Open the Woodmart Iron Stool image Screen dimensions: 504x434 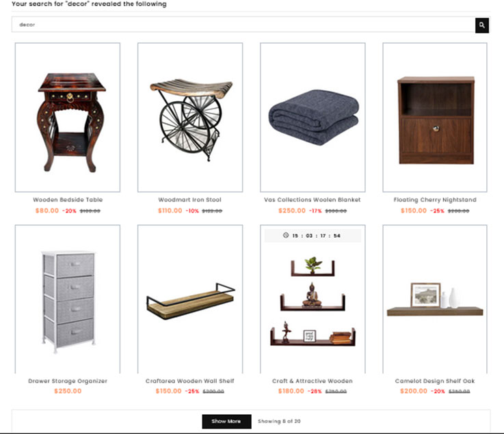pos(190,118)
